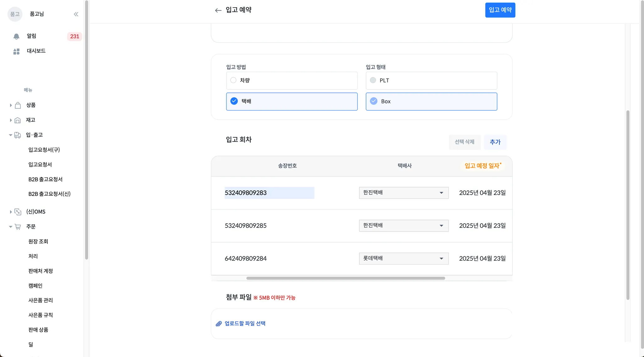Click the 주문 cart icon
644x357 pixels.
tap(18, 227)
